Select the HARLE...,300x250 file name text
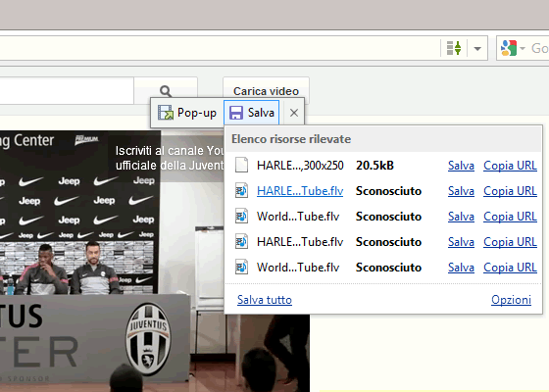 pyautogui.click(x=300, y=166)
